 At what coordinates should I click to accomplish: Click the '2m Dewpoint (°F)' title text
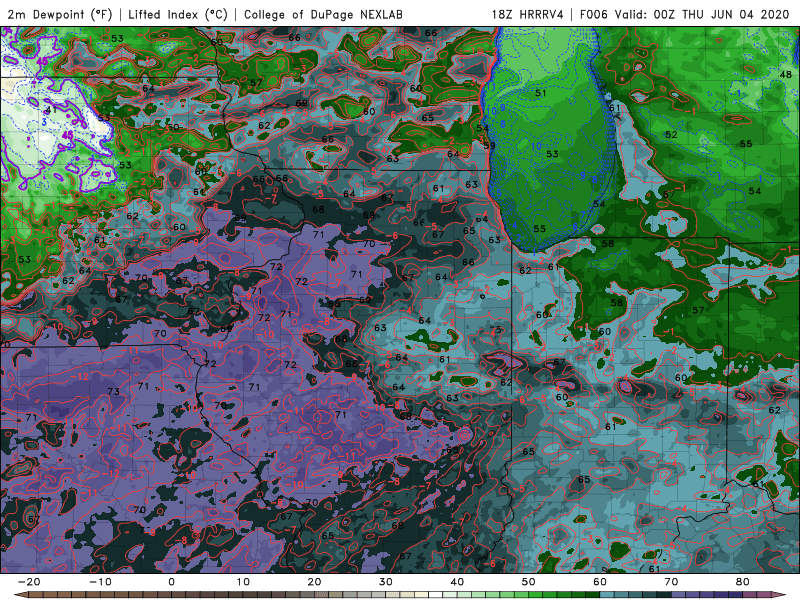click(60, 14)
